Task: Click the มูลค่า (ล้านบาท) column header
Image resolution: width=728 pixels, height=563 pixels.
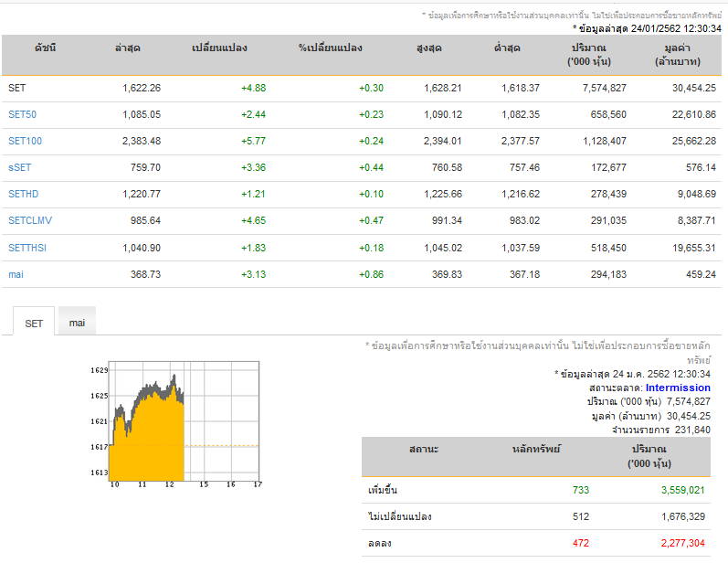Action: click(x=678, y=54)
